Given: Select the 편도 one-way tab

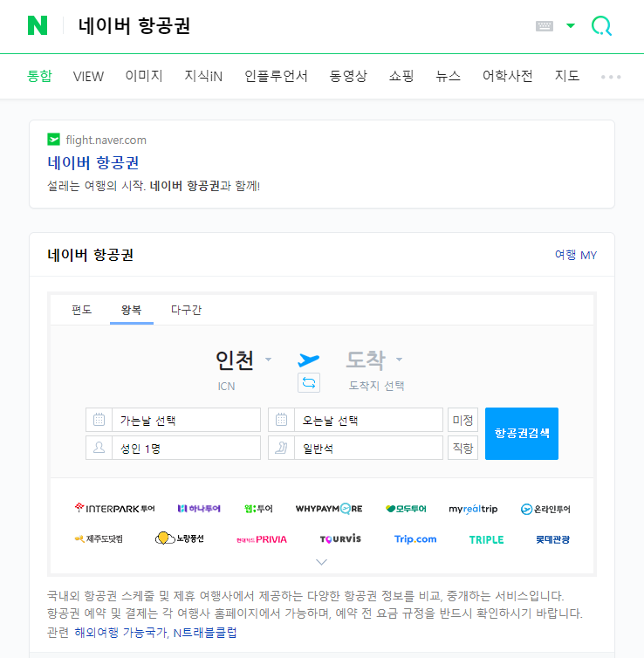Looking at the screenshot, I should [x=81, y=310].
